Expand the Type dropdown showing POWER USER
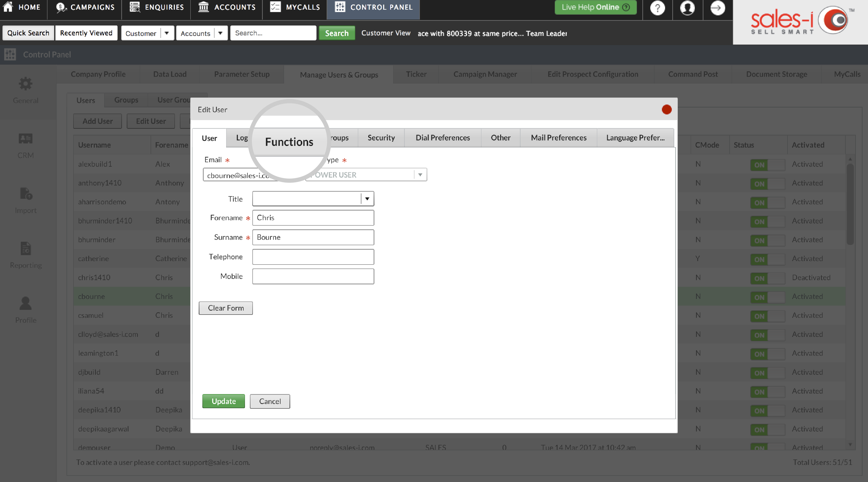The width and height of the screenshot is (868, 482). click(x=420, y=175)
